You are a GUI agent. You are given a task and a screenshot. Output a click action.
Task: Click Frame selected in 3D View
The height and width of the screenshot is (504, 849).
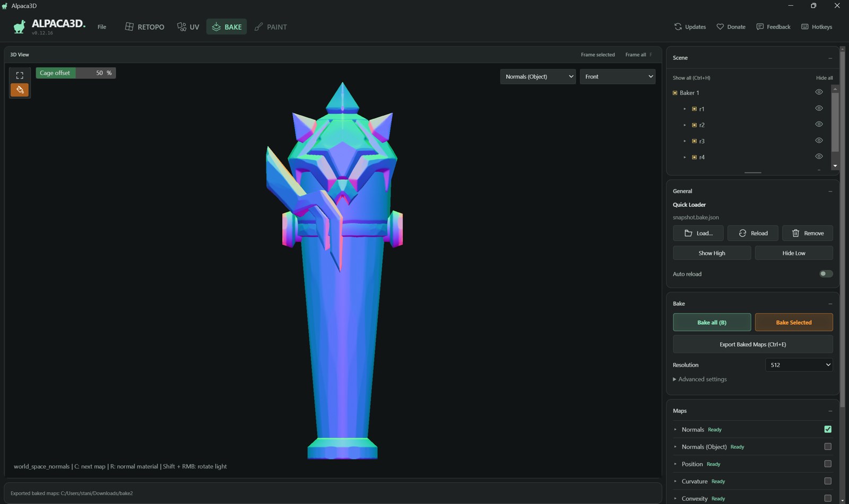597,55
